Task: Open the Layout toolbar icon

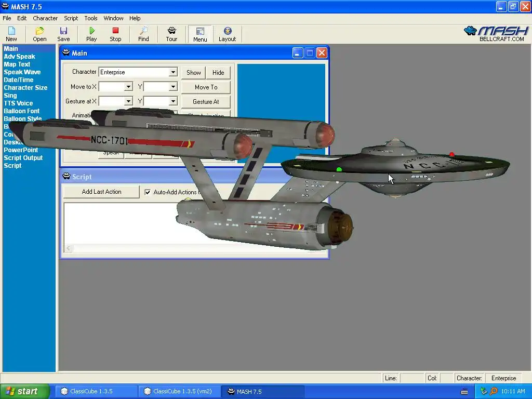Action: click(228, 34)
